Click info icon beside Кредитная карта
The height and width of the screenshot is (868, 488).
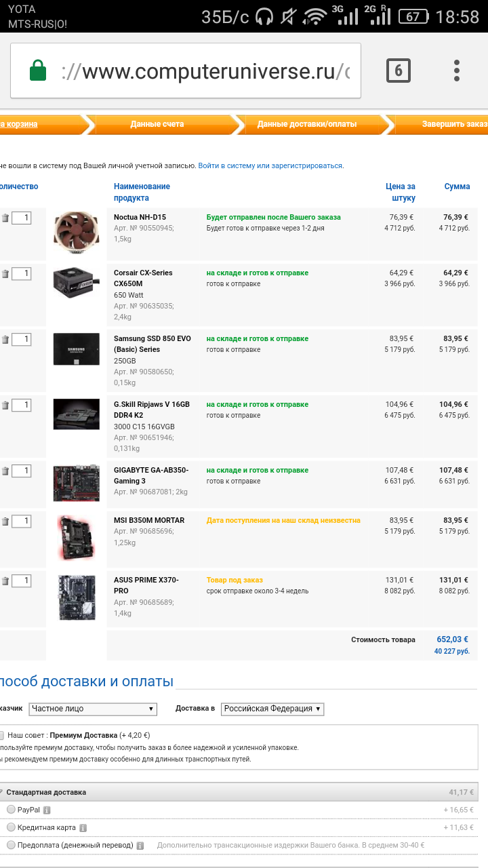(x=83, y=828)
